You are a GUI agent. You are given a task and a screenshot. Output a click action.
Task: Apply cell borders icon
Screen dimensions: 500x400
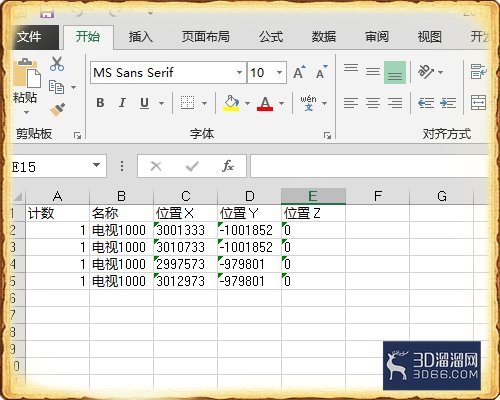point(187,103)
